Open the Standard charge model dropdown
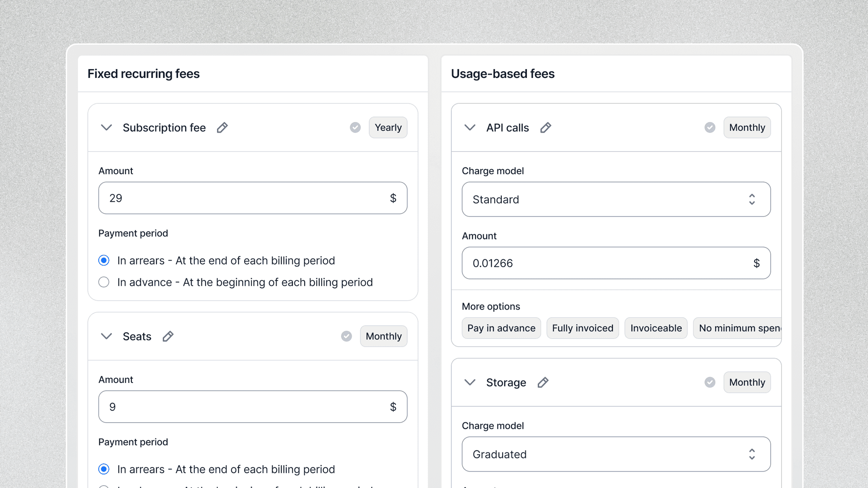Screen dimensions: 868x488 [x=616, y=200]
